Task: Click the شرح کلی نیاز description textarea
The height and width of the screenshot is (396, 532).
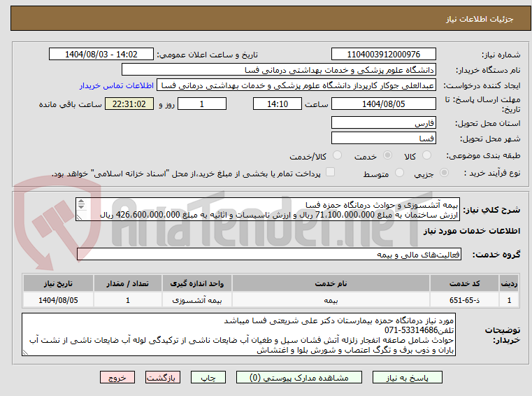Action: coord(268,210)
